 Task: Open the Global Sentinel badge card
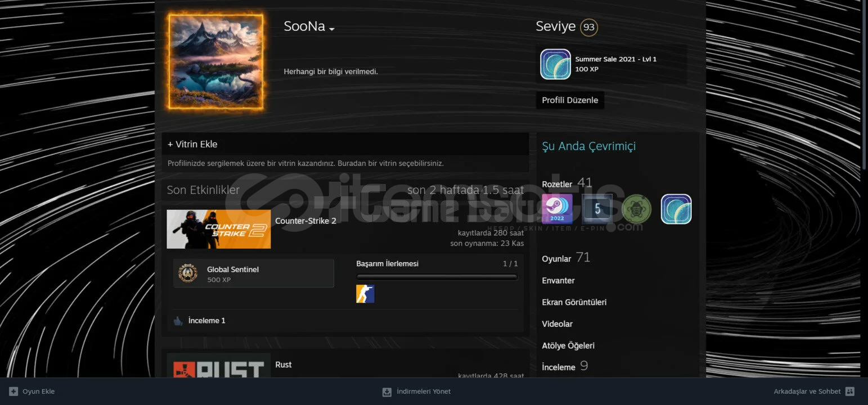pyautogui.click(x=254, y=273)
